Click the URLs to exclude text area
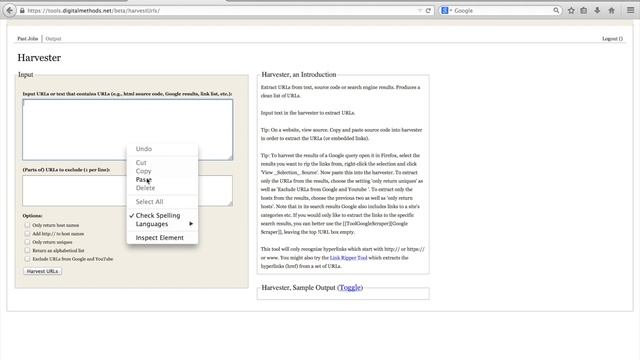 coord(128,191)
